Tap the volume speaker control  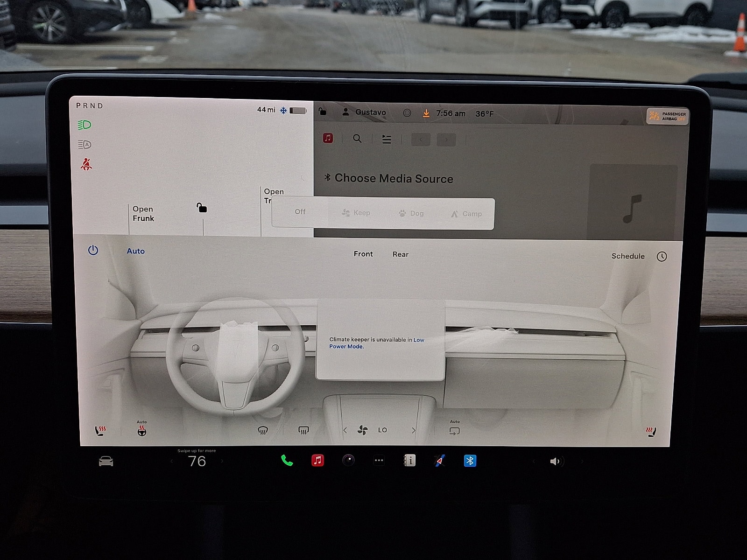tap(555, 462)
